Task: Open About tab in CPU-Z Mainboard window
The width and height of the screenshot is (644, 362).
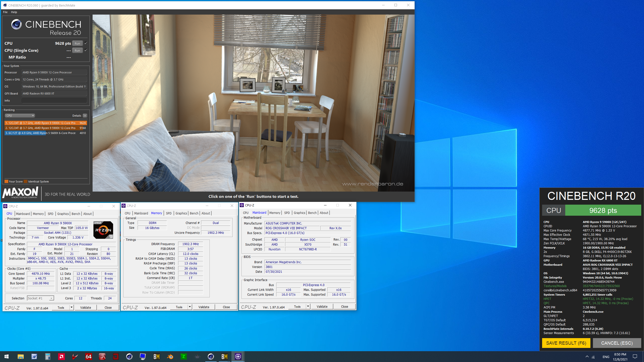Action: tap(324, 213)
